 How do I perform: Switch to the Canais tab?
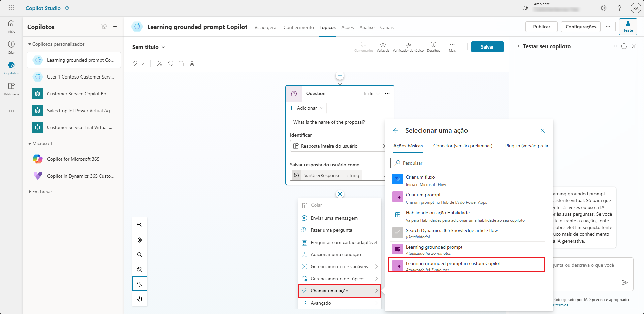click(x=387, y=27)
